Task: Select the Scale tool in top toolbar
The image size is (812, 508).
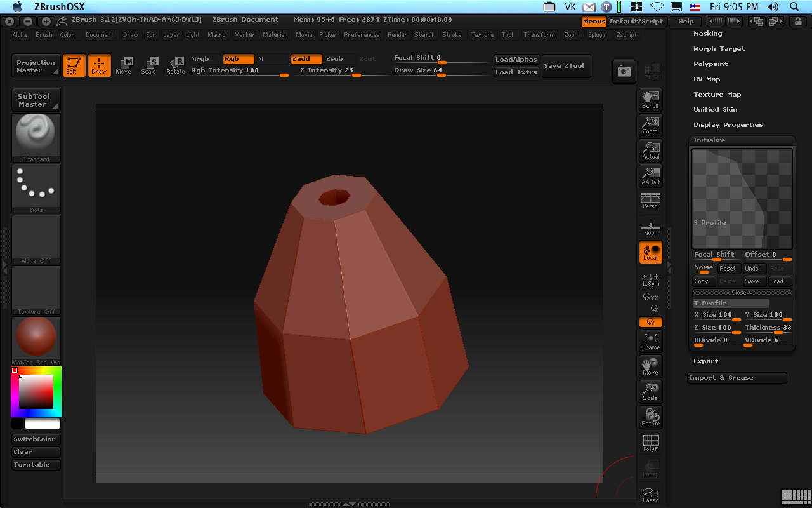Action: coord(148,65)
